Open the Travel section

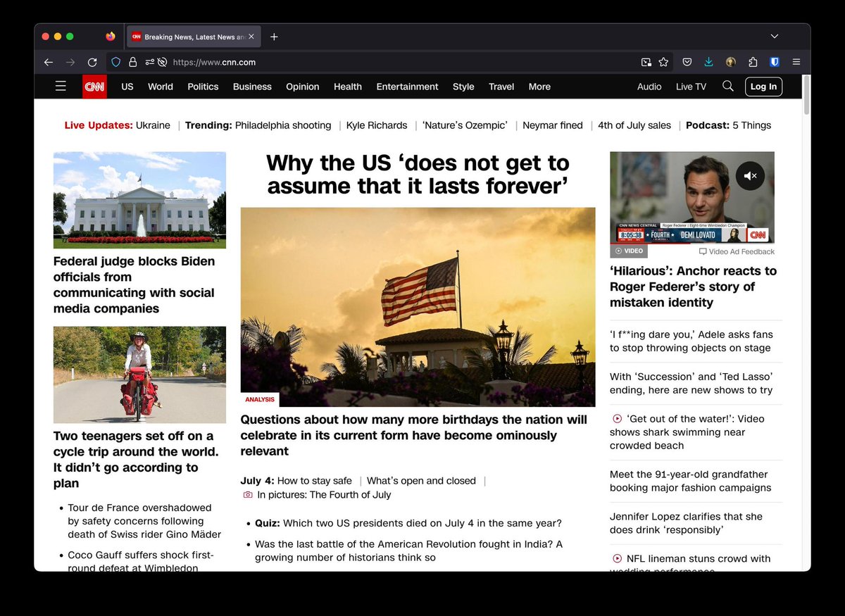[501, 87]
